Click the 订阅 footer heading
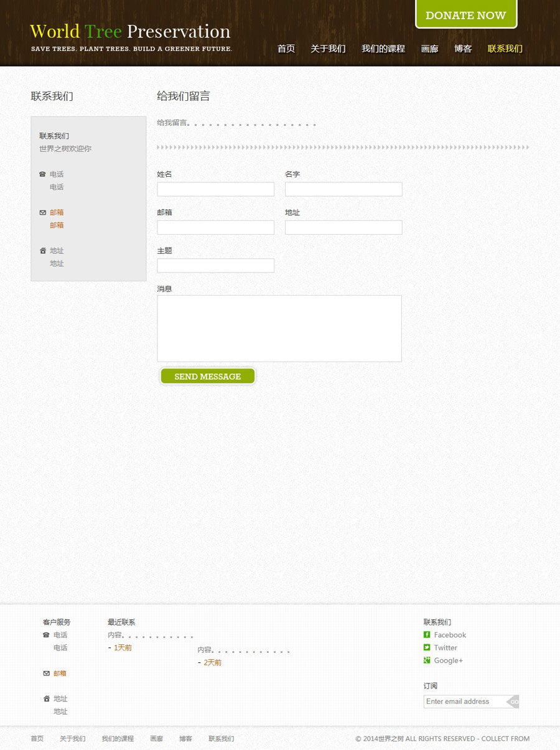Screen dimensions: 560x750 [431, 686]
